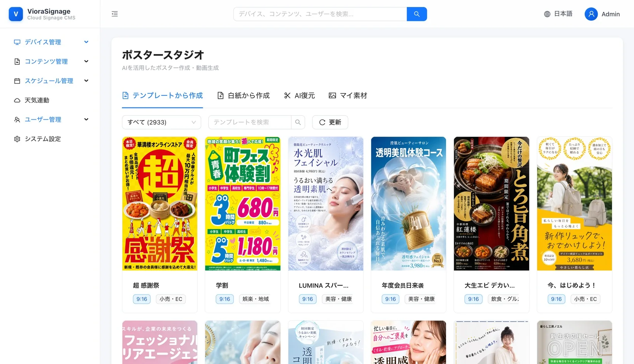Click the calendar icon for スケジュール管理
Image resolution: width=634 pixels, height=364 pixels.
point(17,81)
